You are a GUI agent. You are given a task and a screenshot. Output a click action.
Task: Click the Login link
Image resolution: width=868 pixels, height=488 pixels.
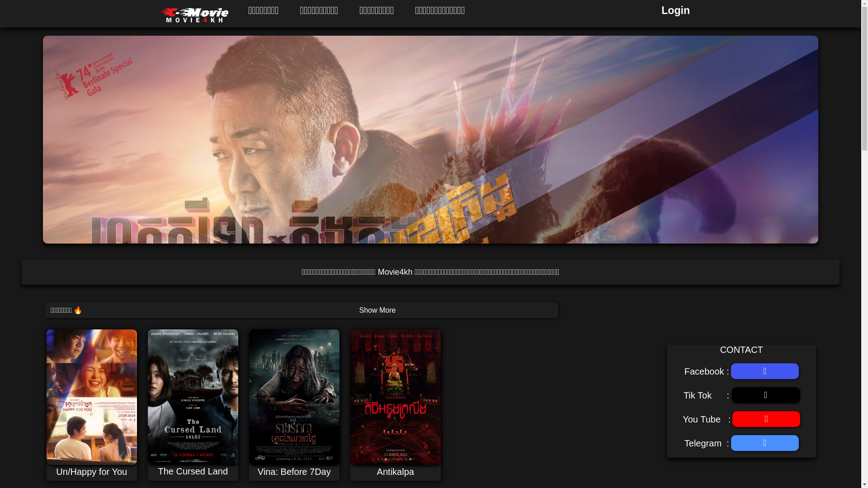(x=675, y=10)
